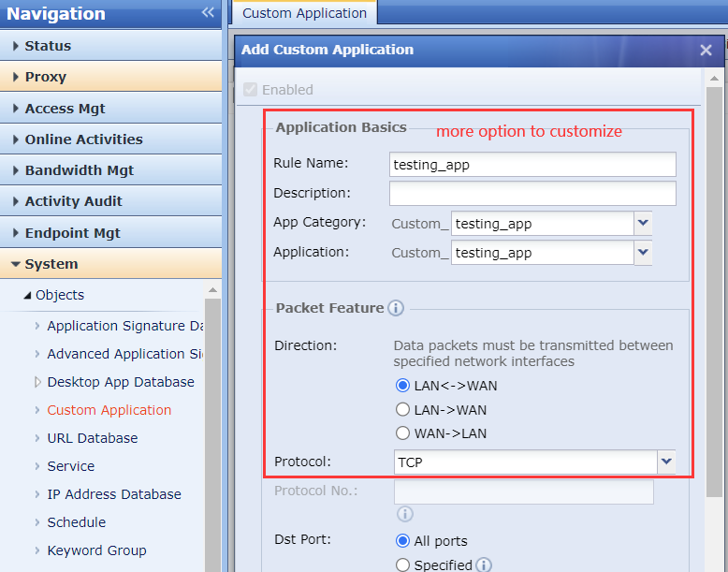Click the Rule Name input field
Screen dimensions: 728x572
[532, 165]
